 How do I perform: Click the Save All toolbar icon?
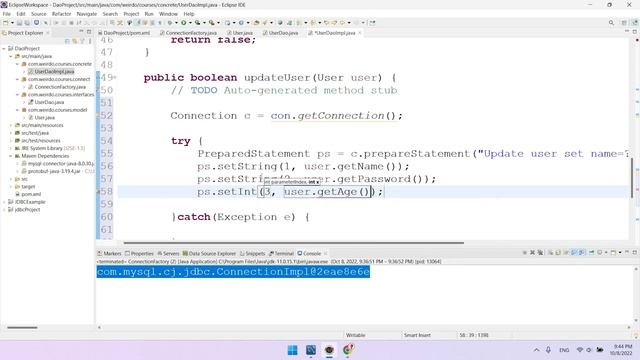[27, 23]
